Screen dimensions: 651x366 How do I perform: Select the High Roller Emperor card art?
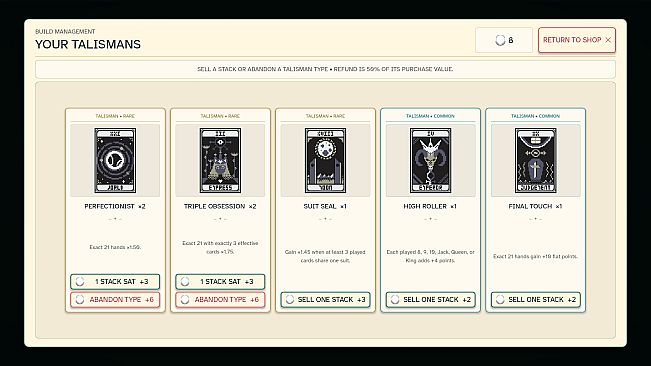[x=431, y=160]
